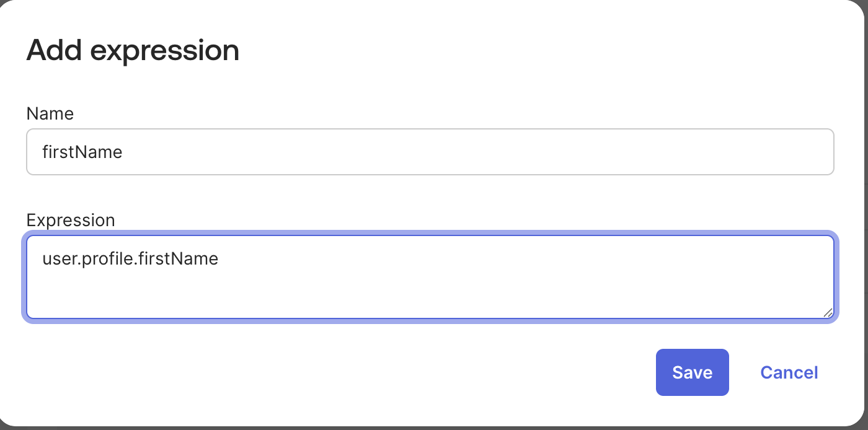Click the empty area below the expression text
This screenshot has width=868, height=430.
[x=372, y=297]
